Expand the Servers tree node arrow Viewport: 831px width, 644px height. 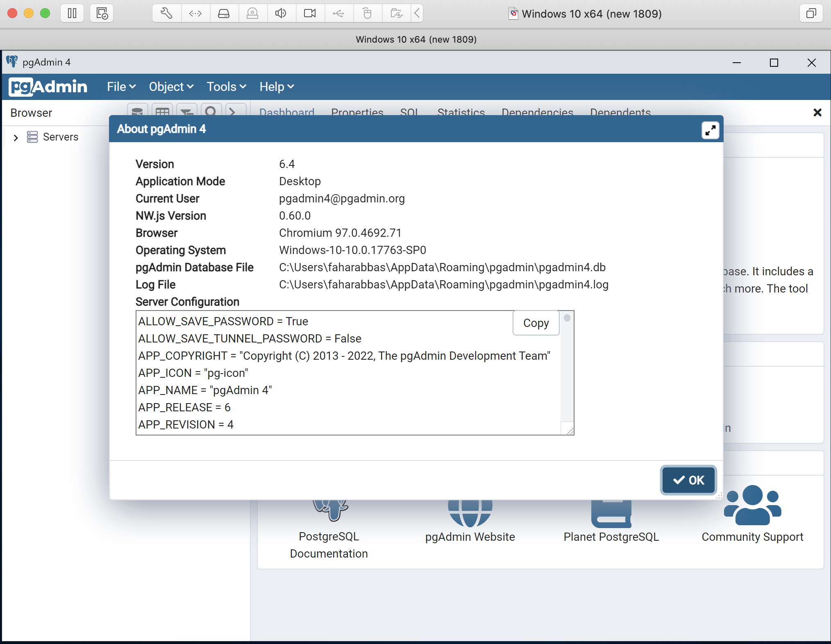pyautogui.click(x=16, y=138)
